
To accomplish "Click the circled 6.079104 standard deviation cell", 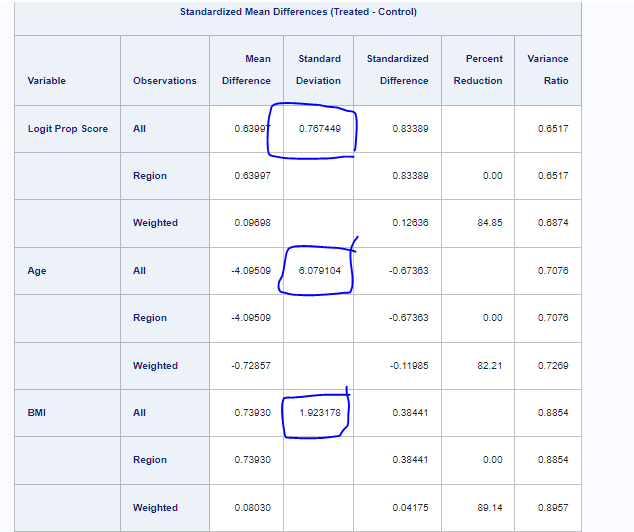I will click(319, 271).
